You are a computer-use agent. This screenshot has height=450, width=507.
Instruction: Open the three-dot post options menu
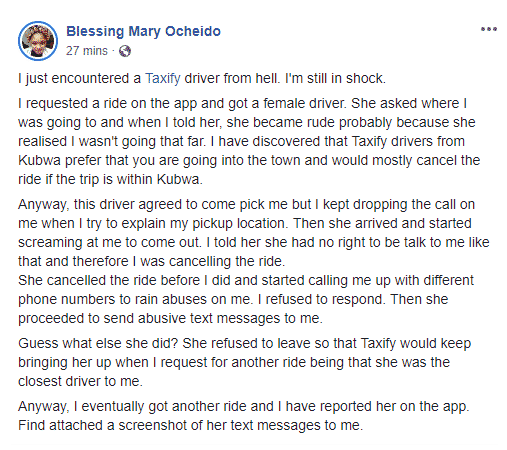point(489,29)
